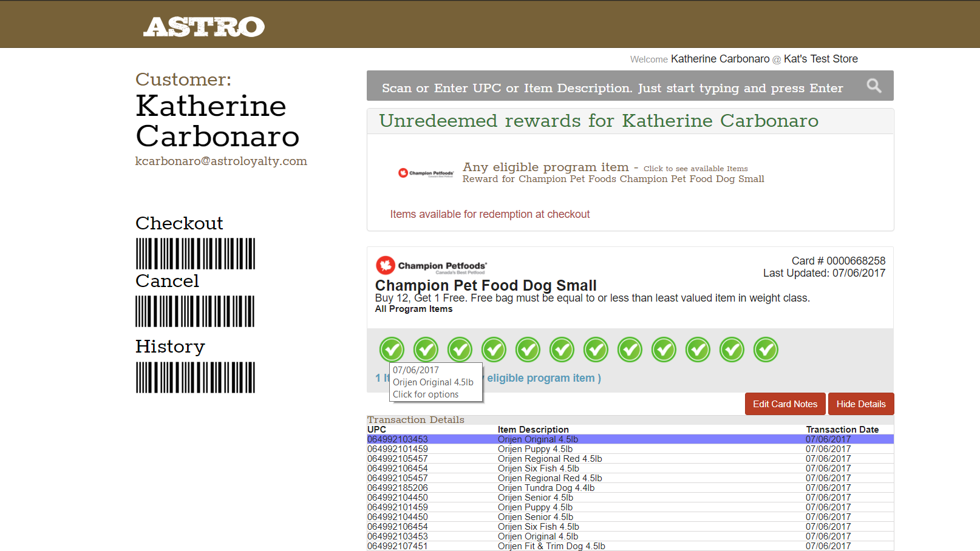980x551 pixels.
Task: Click the 'Any eligible program item' reward title
Action: (546, 167)
